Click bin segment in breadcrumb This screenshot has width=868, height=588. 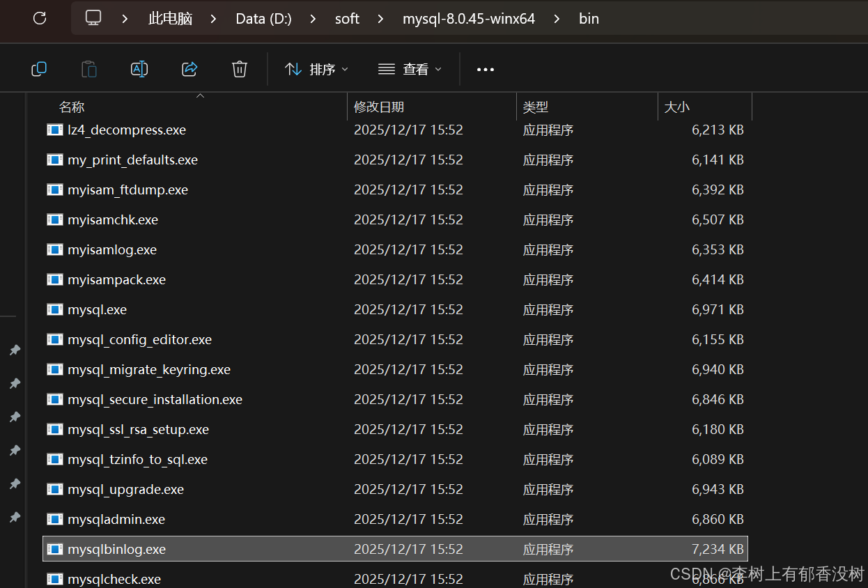click(x=589, y=19)
